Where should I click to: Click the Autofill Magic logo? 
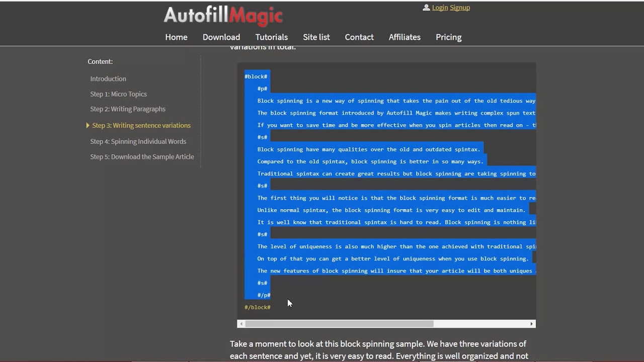(x=223, y=15)
